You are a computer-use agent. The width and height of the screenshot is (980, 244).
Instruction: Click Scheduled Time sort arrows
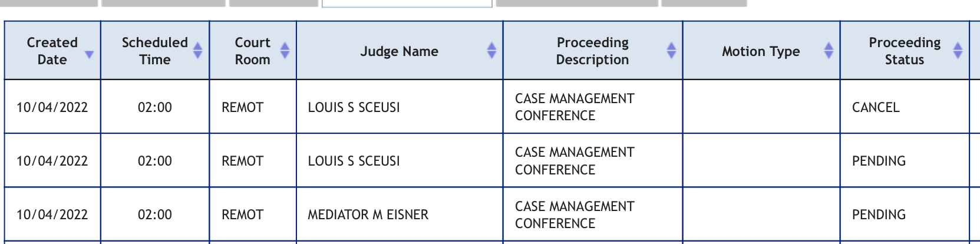click(x=198, y=51)
